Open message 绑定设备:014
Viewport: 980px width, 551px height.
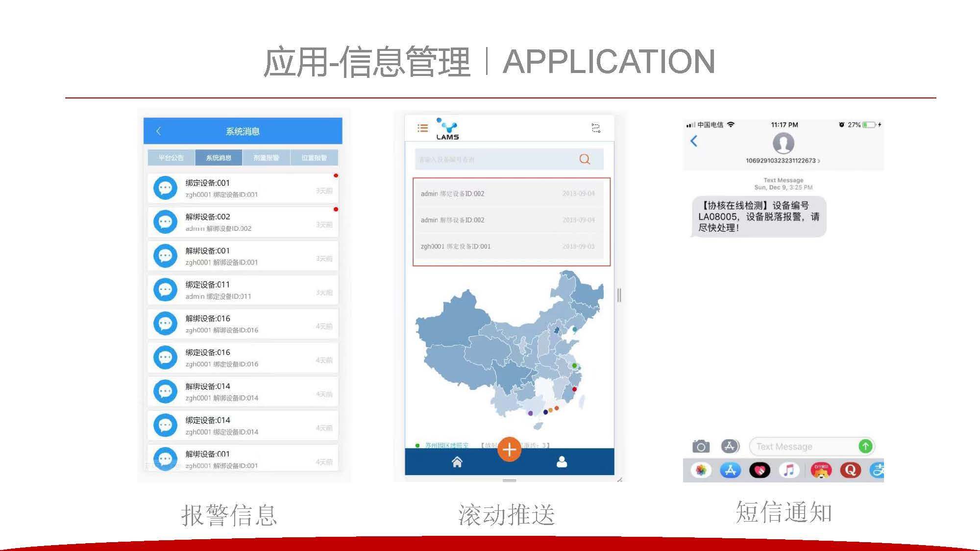(243, 426)
